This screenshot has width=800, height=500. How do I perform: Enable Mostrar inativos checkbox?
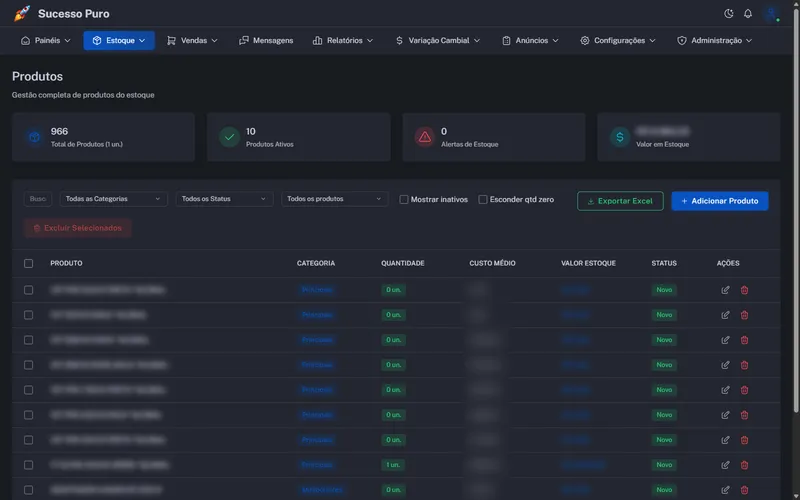(404, 199)
